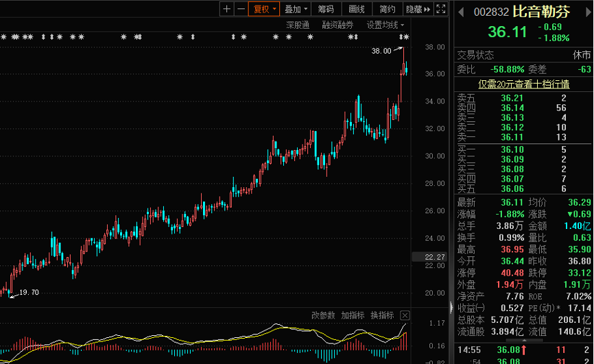Click PE(动) value 17.14
594x364 pixels.
click(580, 308)
